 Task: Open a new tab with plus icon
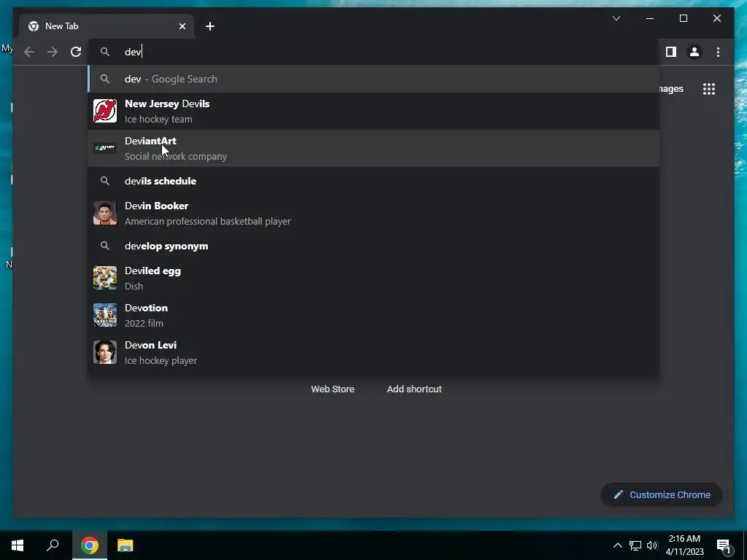pyautogui.click(x=210, y=26)
